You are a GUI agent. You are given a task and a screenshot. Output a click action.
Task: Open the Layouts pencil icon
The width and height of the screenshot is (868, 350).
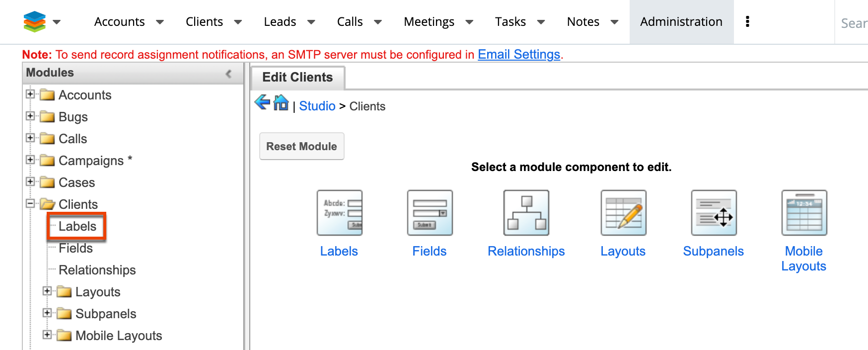click(x=624, y=213)
